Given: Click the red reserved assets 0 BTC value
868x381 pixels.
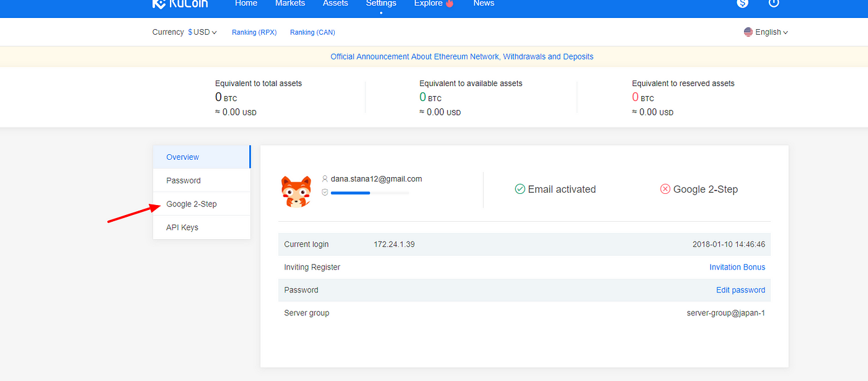Looking at the screenshot, I should [x=643, y=97].
